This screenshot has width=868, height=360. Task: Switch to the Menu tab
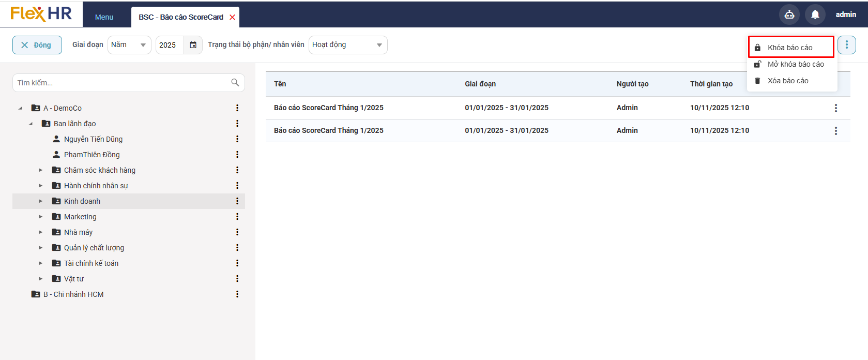(104, 17)
